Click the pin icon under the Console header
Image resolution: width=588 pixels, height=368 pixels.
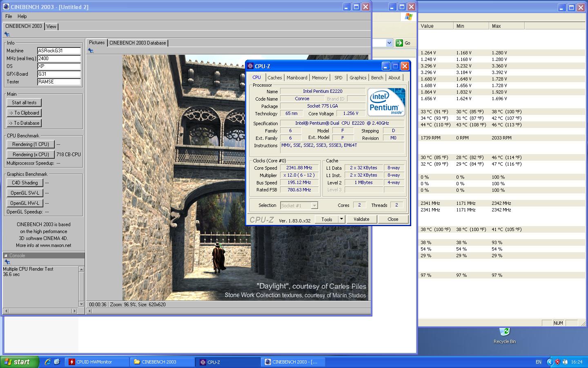pyautogui.click(x=7, y=262)
